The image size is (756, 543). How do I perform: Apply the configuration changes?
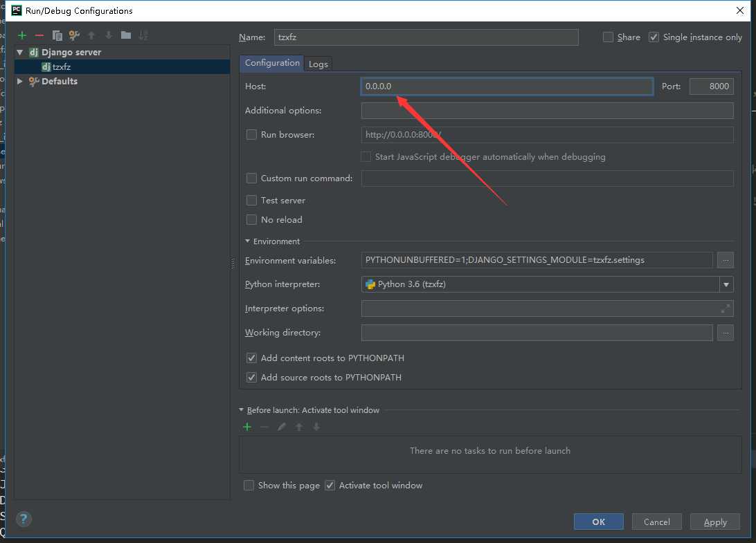[715, 522]
